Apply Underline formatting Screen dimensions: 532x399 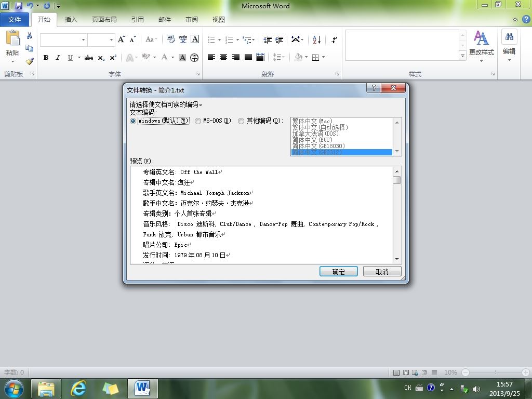70,58
